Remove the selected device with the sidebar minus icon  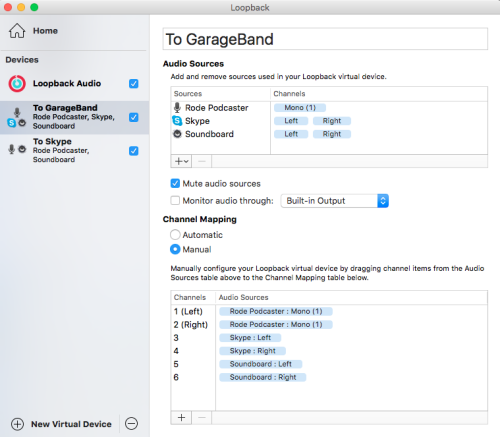(131, 423)
